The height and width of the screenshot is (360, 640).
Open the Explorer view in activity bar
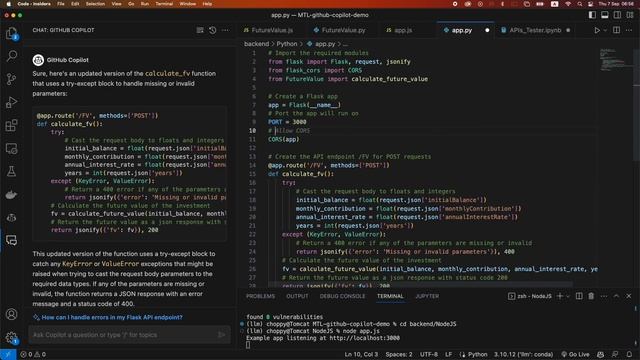11,33
